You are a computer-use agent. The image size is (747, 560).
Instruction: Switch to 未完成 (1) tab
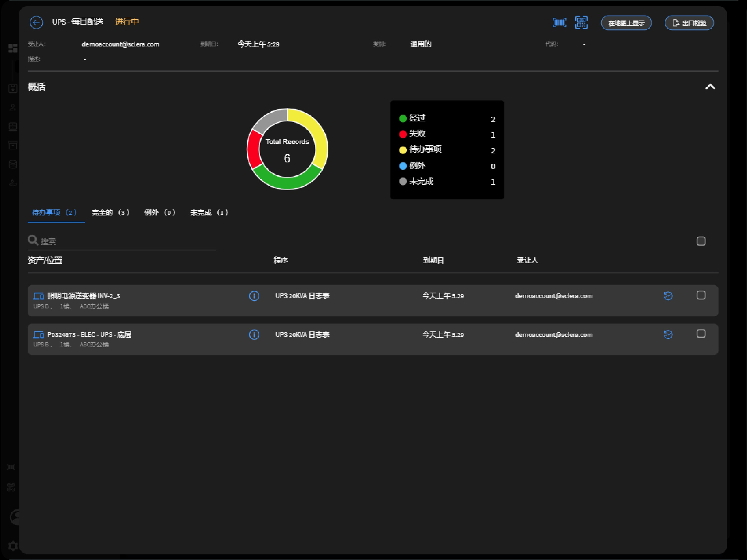click(209, 212)
